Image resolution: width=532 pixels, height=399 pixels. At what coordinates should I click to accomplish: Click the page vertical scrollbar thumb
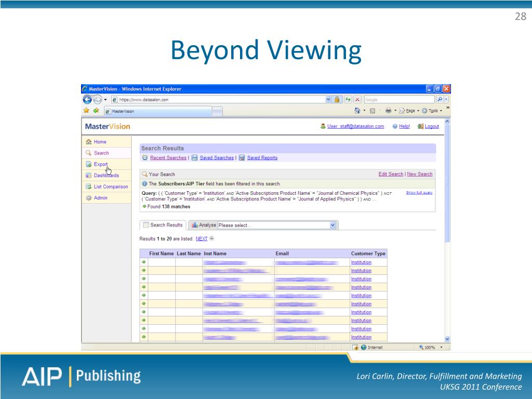[x=447, y=183]
